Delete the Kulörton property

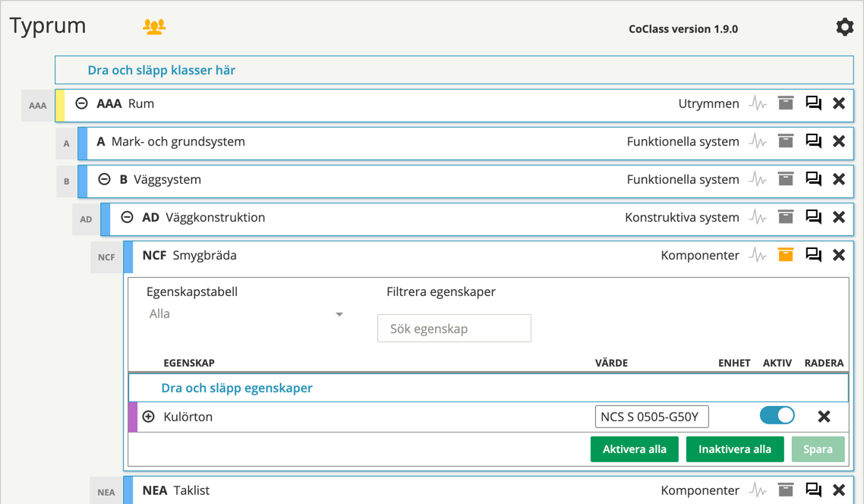click(824, 416)
